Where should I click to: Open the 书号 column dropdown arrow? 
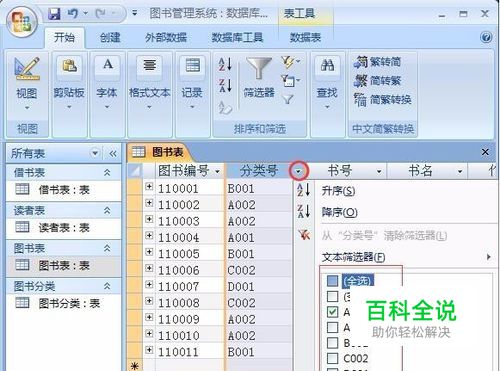click(x=379, y=172)
